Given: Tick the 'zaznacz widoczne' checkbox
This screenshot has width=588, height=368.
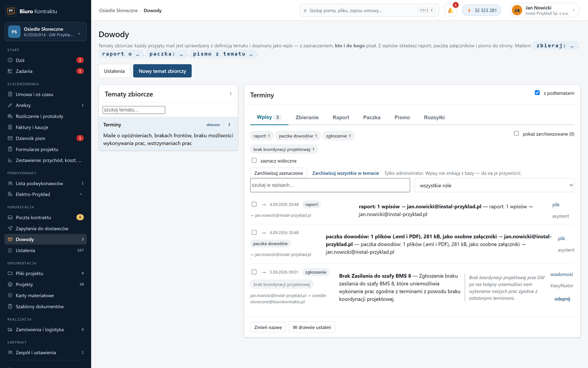Looking at the screenshot, I should point(254,160).
